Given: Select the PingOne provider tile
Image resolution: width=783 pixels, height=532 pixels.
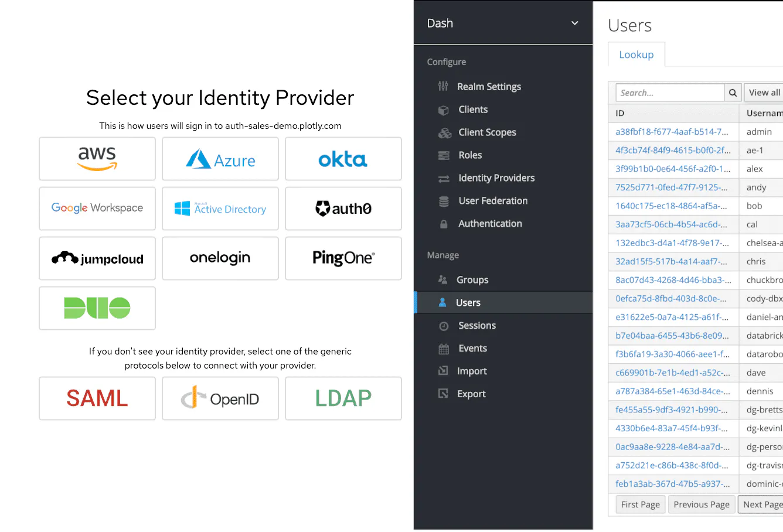Looking at the screenshot, I should (343, 258).
